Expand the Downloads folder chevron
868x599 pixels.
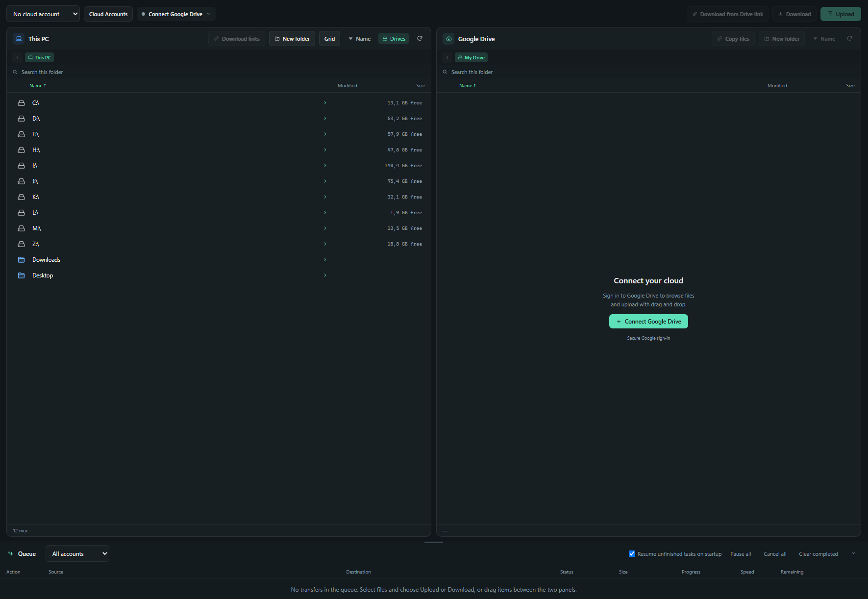click(x=325, y=260)
